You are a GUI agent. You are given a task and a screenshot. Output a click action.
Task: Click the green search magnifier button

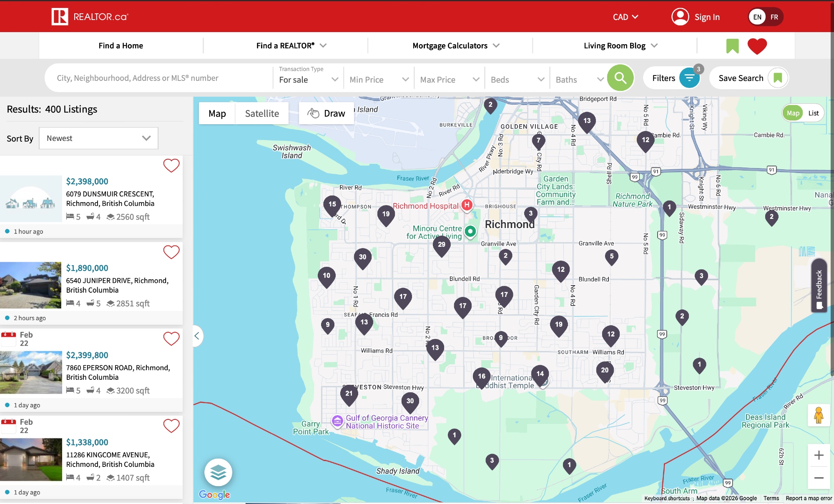(620, 78)
